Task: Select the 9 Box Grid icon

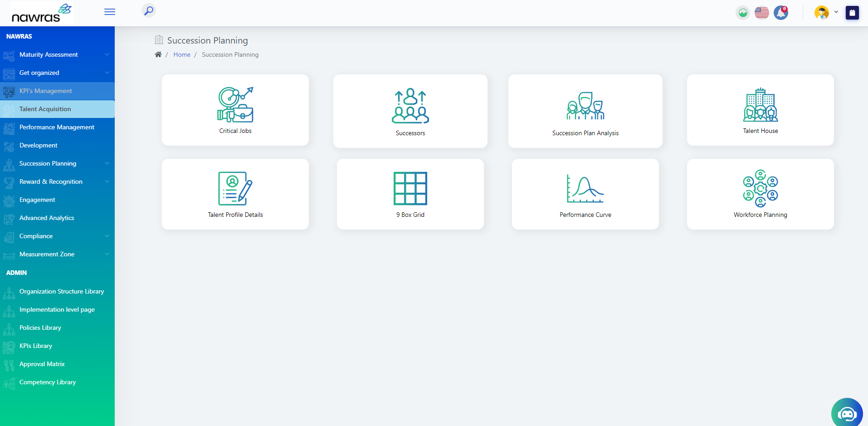Action: pos(410,188)
